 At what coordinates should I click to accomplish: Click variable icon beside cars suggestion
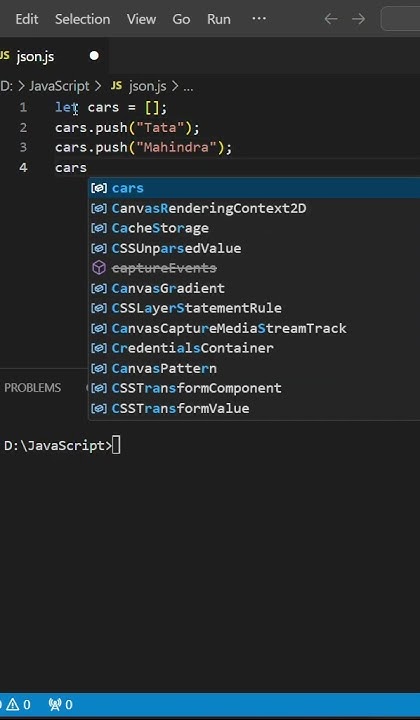(99, 188)
